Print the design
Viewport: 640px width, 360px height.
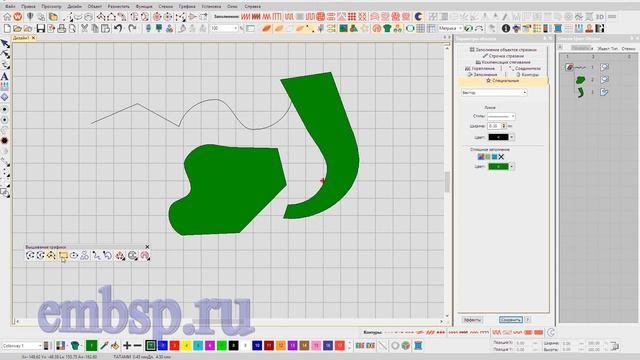[61, 28]
